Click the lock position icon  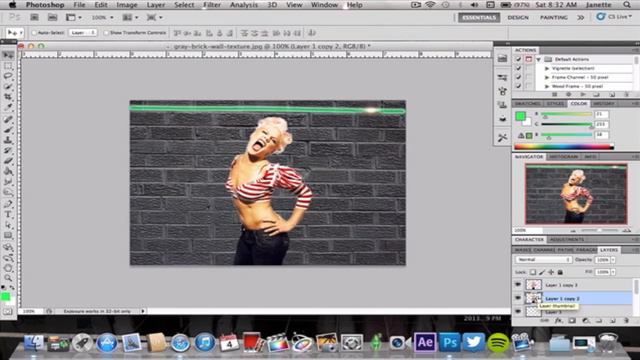551,272
